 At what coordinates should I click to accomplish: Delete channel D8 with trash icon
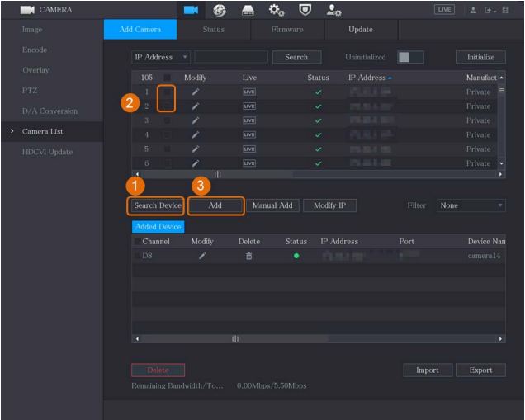pos(248,256)
